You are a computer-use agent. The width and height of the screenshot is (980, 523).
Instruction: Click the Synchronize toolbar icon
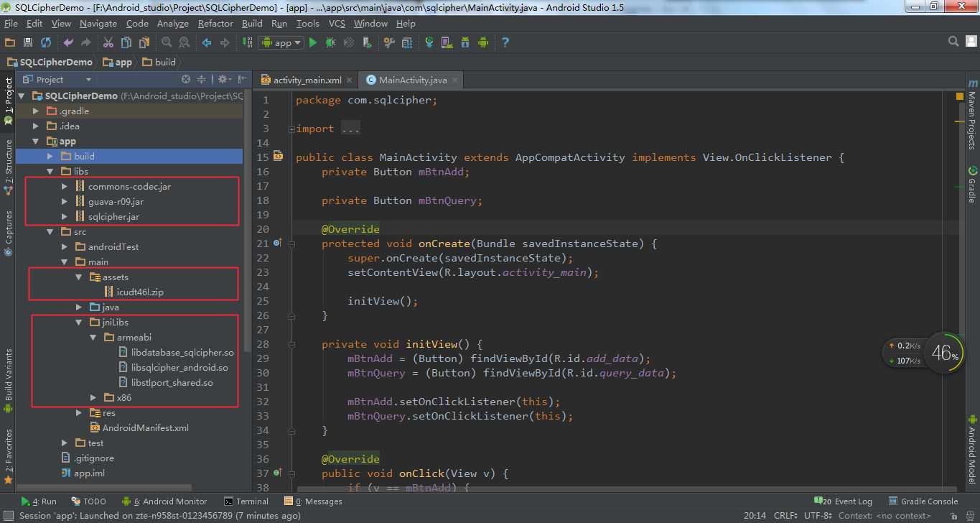tap(46, 43)
